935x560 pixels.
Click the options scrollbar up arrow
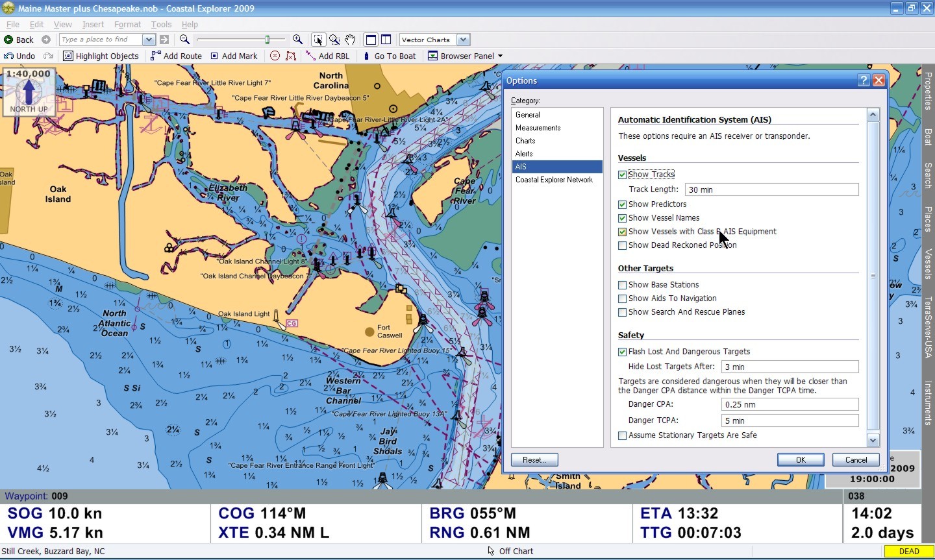[873, 115]
